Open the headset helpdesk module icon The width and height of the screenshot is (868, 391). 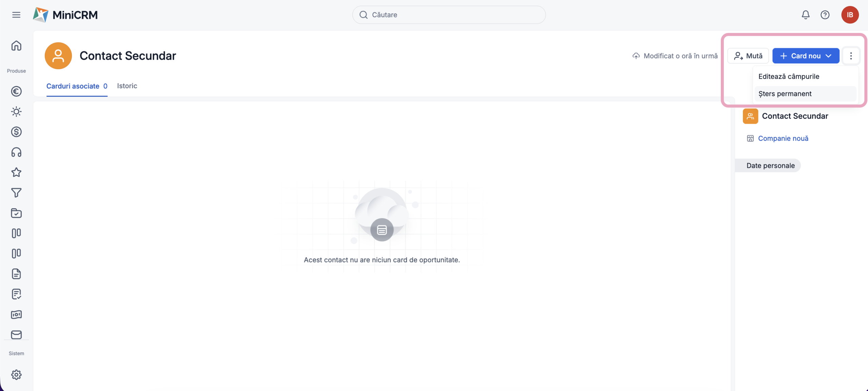[16, 152]
